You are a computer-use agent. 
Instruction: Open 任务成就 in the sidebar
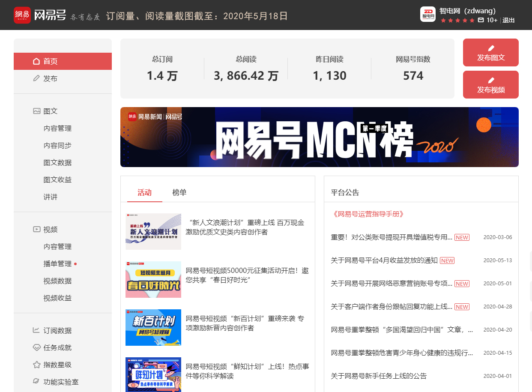tap(57, 347)
